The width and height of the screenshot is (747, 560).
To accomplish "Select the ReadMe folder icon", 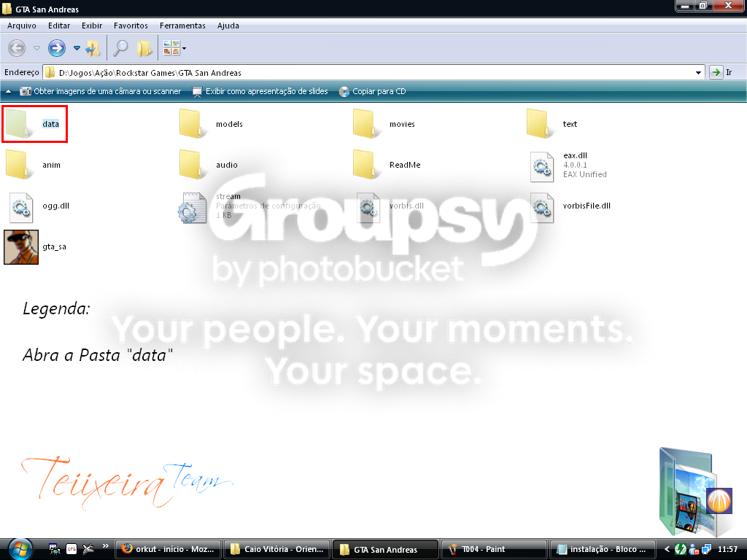I will (x=365, y=165).
